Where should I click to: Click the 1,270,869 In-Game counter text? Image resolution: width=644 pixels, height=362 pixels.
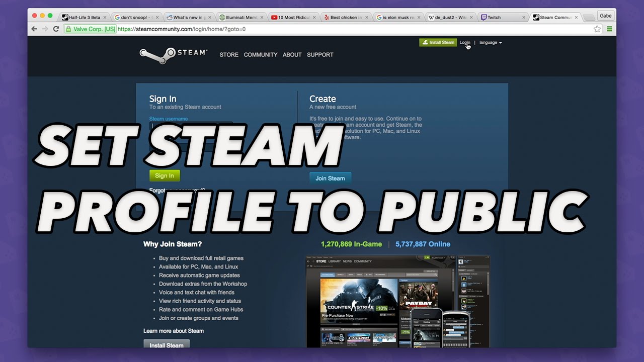tap(351, 244)
